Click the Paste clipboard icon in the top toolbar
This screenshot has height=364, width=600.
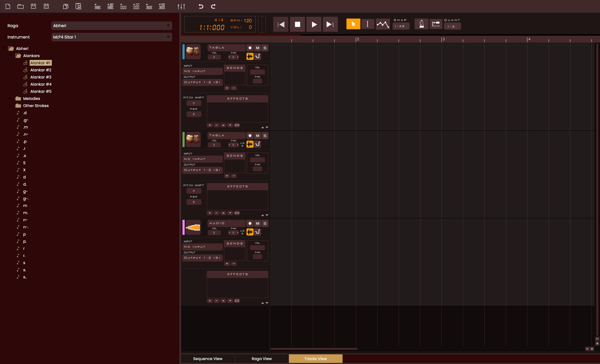[x=78, y=6]
